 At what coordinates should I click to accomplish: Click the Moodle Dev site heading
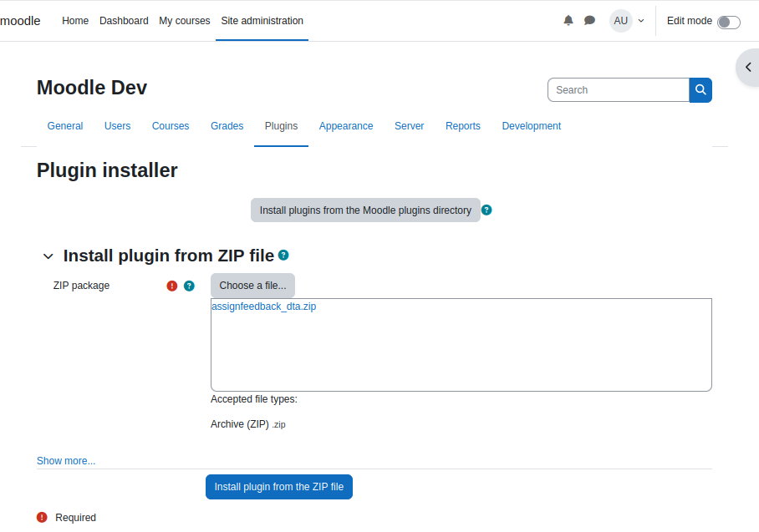coord(92,88)
